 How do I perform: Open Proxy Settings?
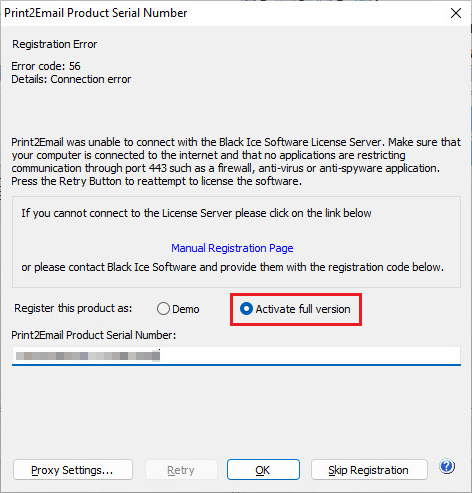point(73,470)
